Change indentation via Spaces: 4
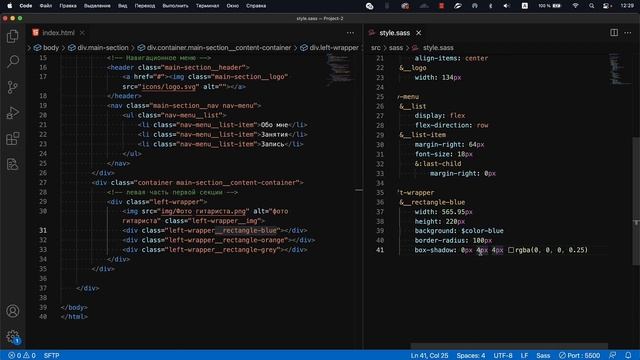640x360 pixels. [471, 356]
